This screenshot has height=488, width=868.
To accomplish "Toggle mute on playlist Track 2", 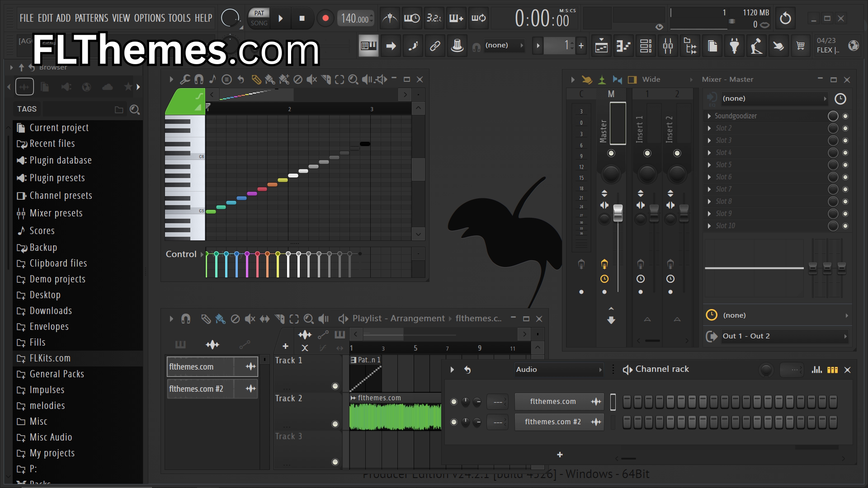I will click(x=335, y=424).
